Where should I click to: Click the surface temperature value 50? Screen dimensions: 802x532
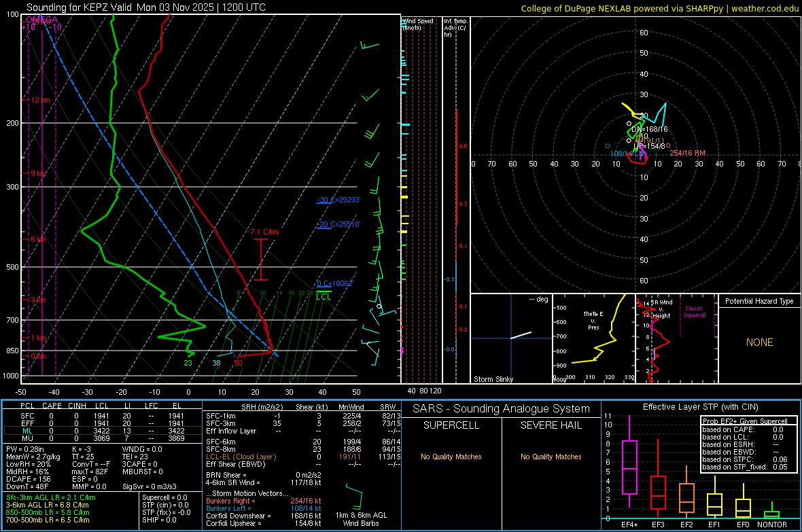[238, 363]
